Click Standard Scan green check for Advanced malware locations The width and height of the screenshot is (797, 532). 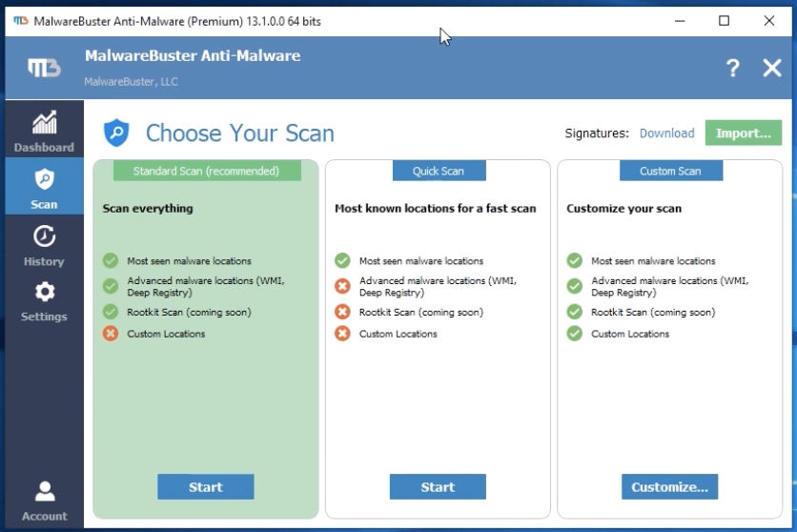pyautogui.click(x=111, y=286)
